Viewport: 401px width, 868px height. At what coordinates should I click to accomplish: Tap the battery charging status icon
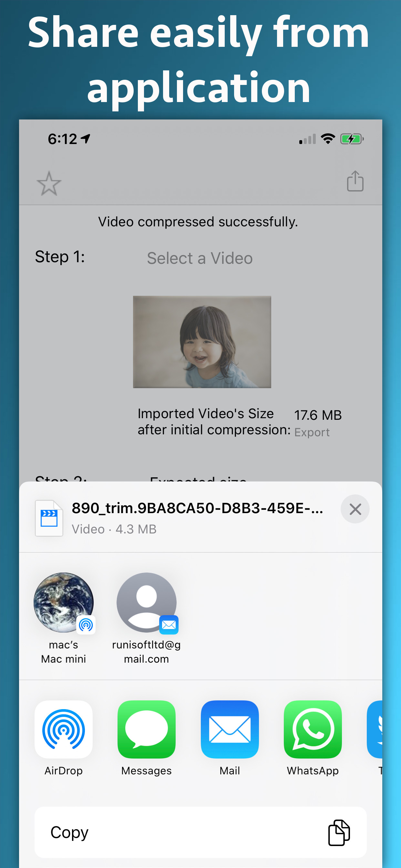(352, 139)
